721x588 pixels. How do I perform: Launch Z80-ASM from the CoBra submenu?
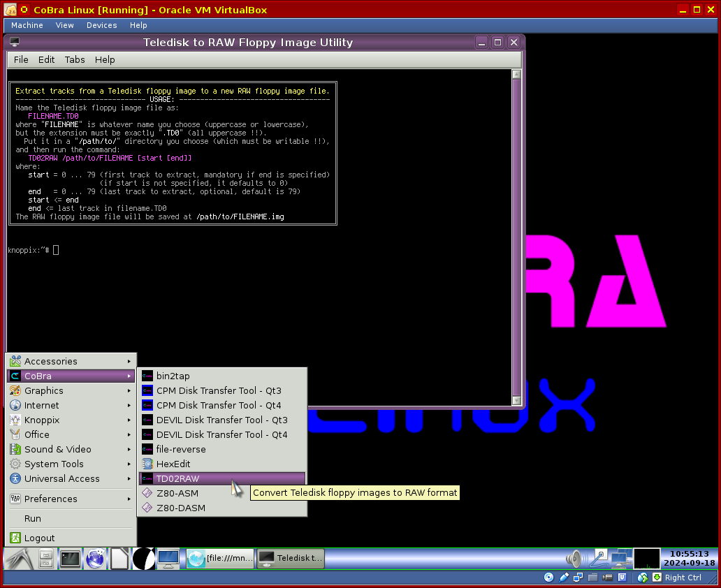pos(177,493)
